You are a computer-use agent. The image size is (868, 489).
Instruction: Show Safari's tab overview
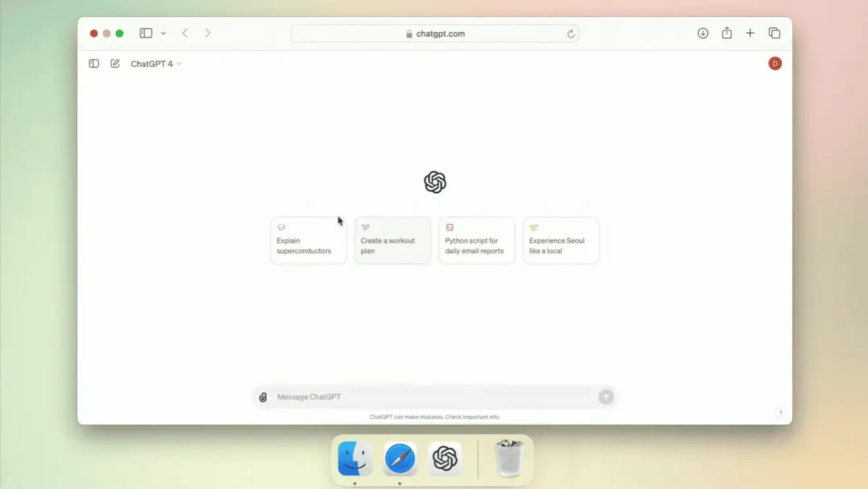pyautogui.click(x=774, y=33)
